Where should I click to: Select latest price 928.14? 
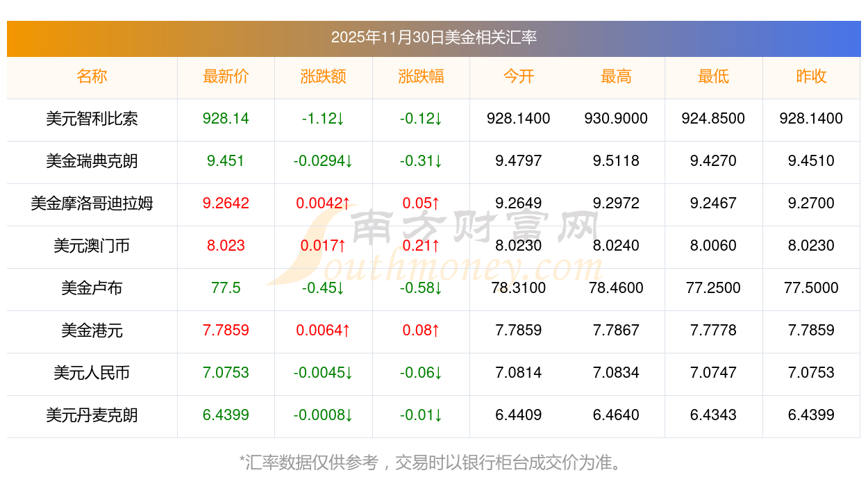[x=226, y=119]
